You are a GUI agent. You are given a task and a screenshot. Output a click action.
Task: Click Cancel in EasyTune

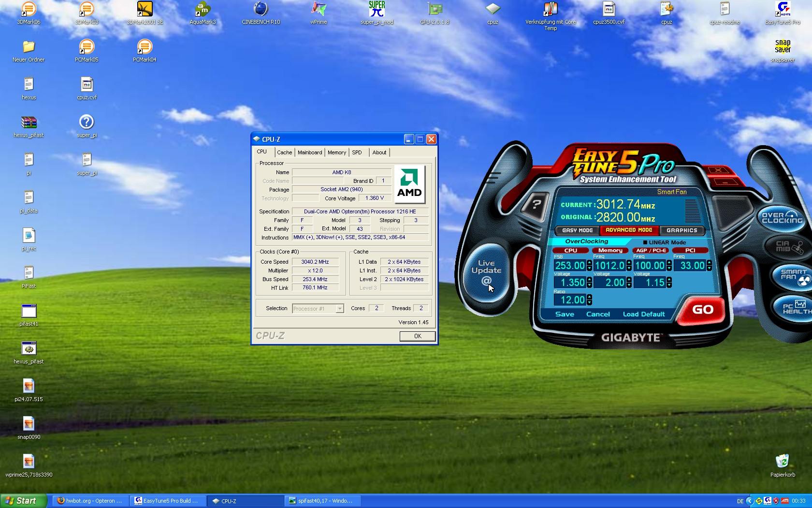598,314
